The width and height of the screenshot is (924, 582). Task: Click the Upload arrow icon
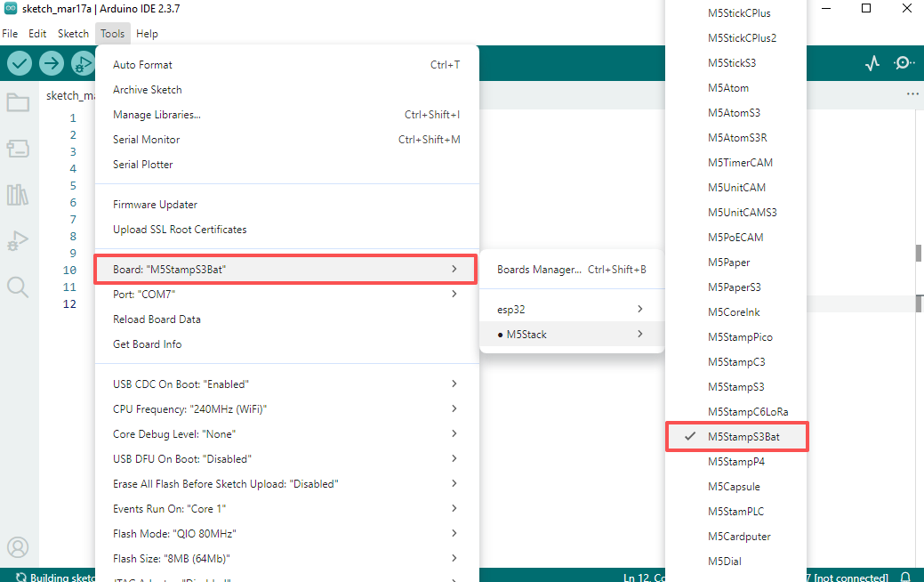click(52, 63)
